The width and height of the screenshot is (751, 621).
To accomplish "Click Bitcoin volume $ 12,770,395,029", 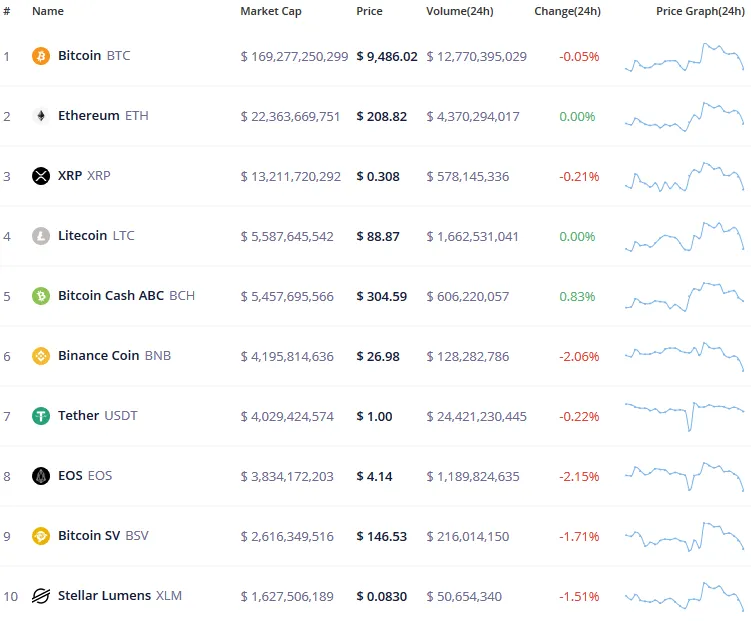I will [477, 56].
